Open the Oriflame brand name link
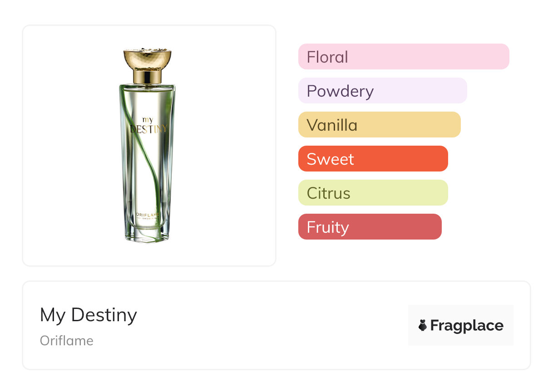This screenshot has height=392, width=553. click(x=67, y=341)
